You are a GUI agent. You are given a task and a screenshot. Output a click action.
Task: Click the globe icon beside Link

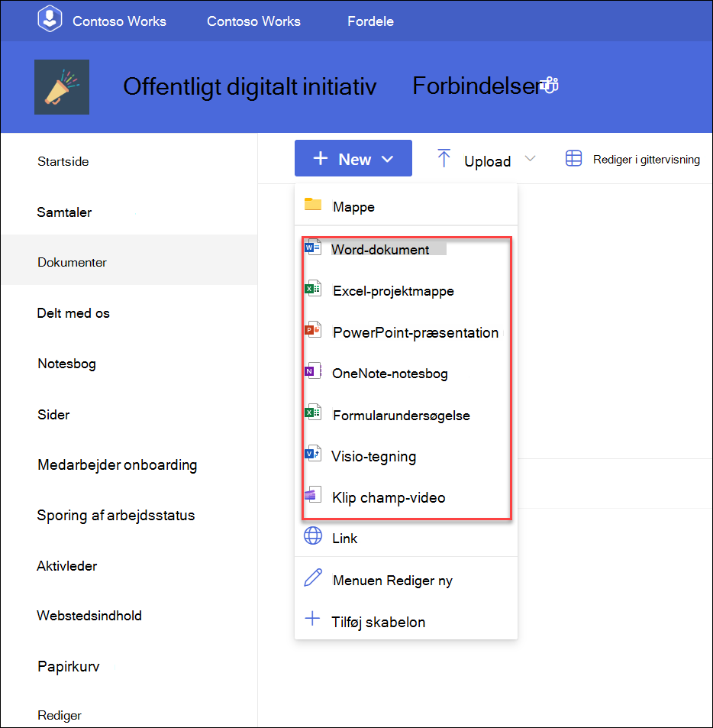click(313, 535)
